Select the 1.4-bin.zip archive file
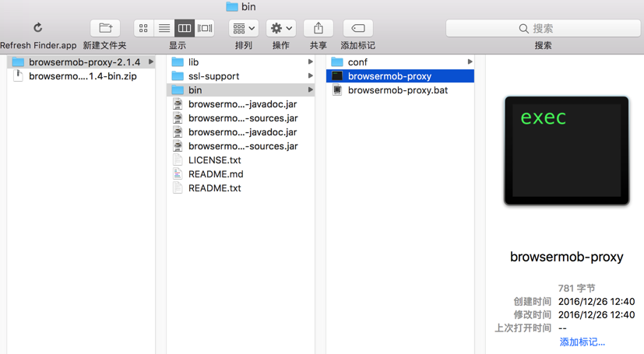The height and width of the screenshot is (354, 644). 81,76
